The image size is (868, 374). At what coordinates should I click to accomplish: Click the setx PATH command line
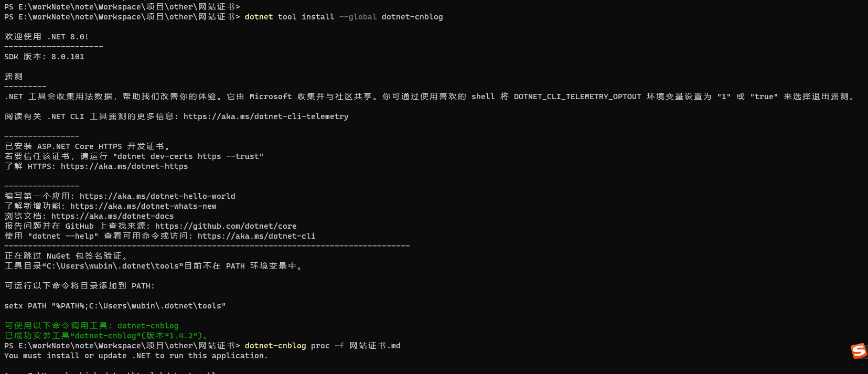(115, 306)
